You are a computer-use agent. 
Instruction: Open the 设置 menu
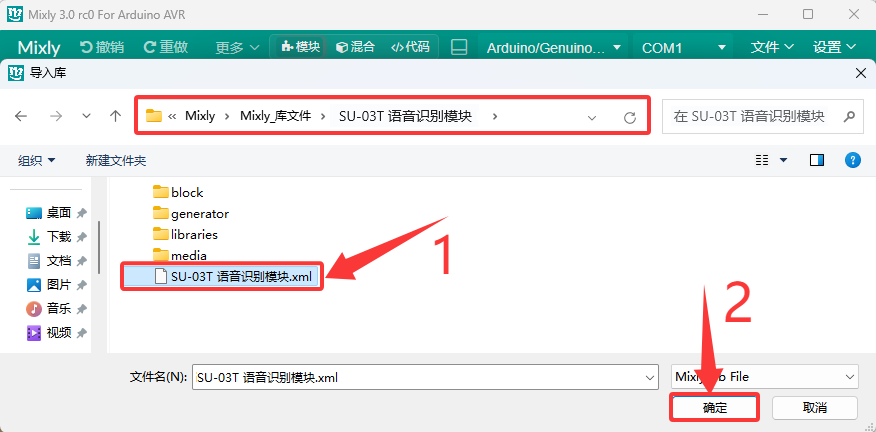(x=835, y=47)
